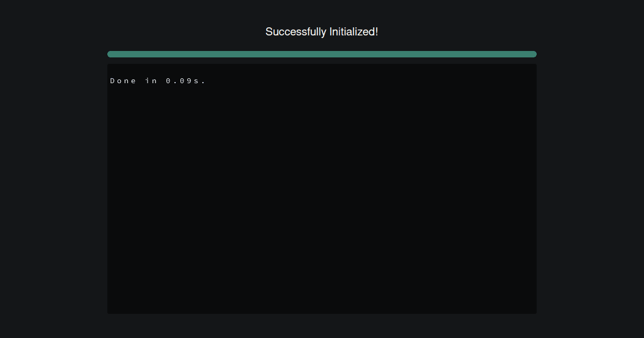The height and width of the screenshot is (338, 644).
Task: Click the "Done in 0.09s." console line
Action: (x=158, y=81)
